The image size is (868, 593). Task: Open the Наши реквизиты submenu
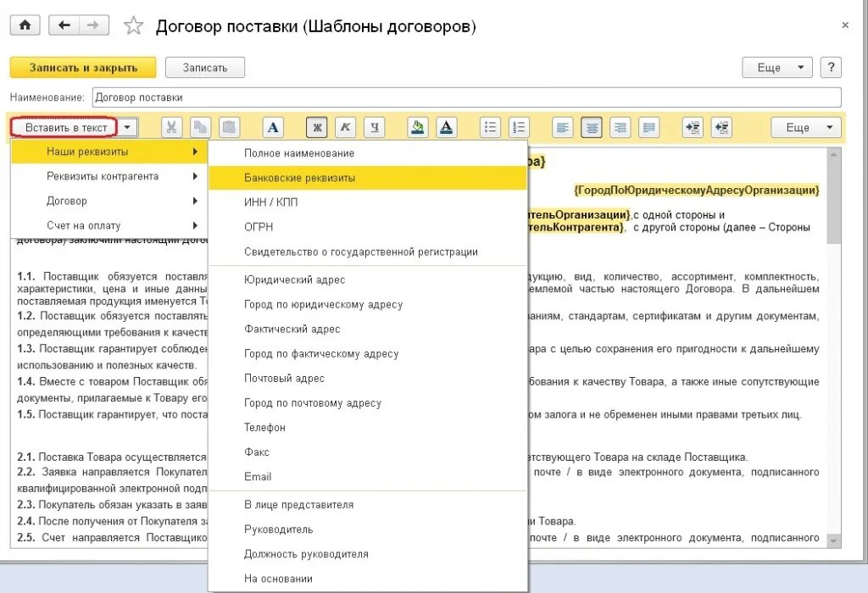[x=109, y=152]
